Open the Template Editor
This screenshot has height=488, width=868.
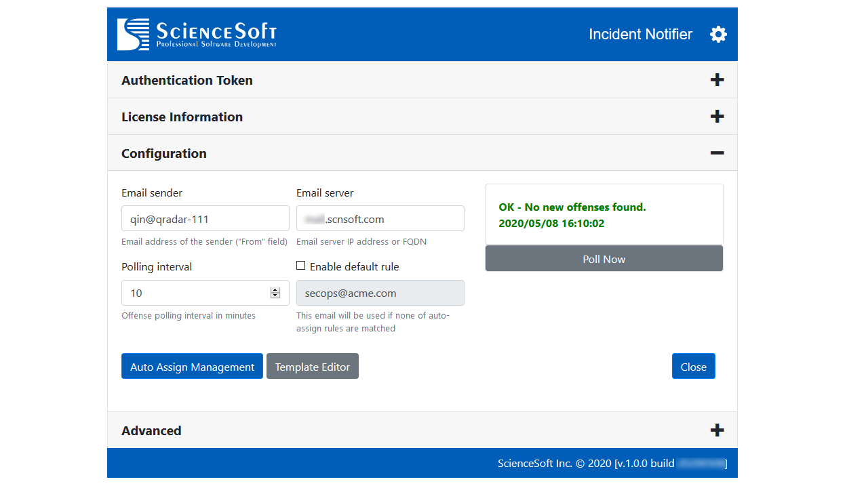pyautogui.click(x=312, y=367)
